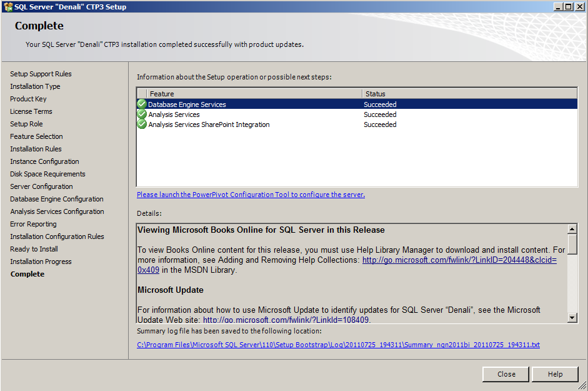
Task: Click green check icon beside Analysis Services row
Action: tap(142, 114)
